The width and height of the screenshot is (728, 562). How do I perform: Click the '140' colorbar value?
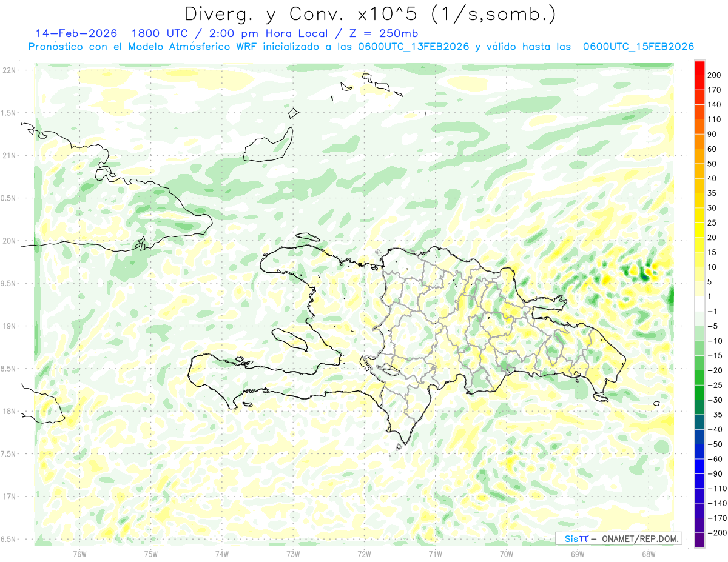pos(713,105)
